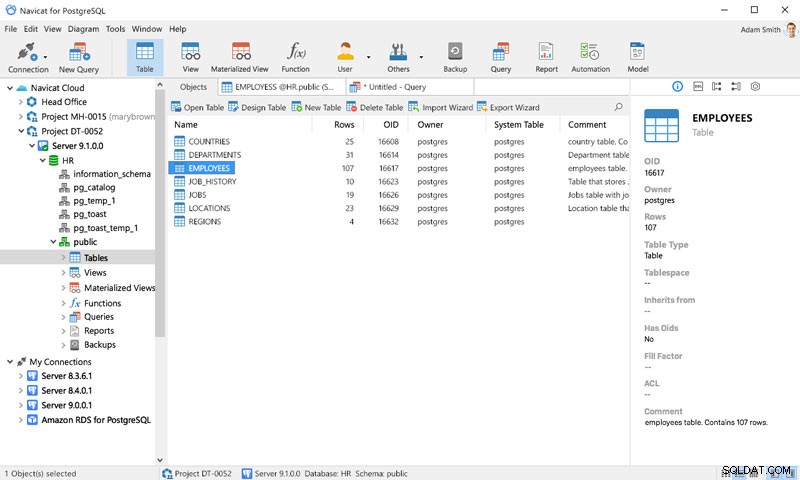Select Server 8.4.0.1 connection
This screenshot has height=480, width=800.
[66, 391]
